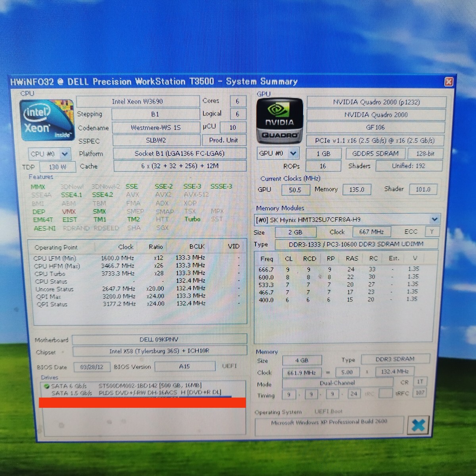Screen dimensions: 476x476
Task: Click the memory multiplier 5.00 field
Action: [347, 372]
